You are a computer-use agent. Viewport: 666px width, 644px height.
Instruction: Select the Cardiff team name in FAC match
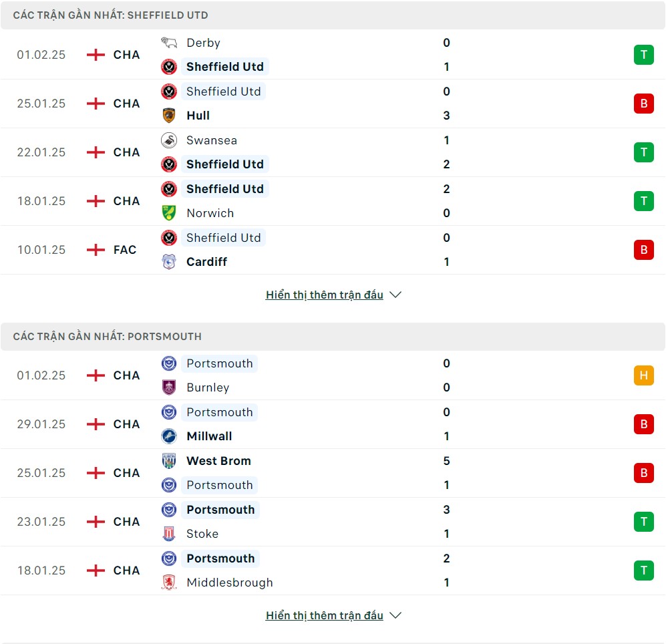207,262
